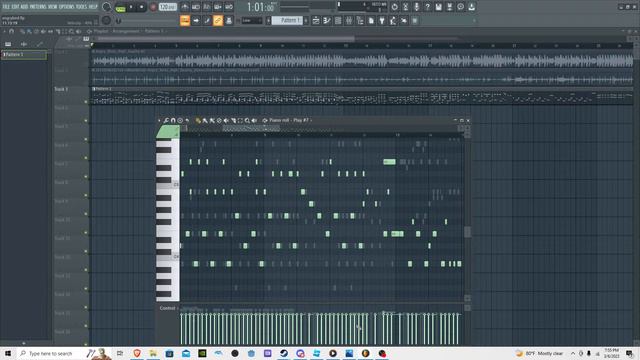
Task: Click the plus button after Pattern 1
Action: point(307,20)
